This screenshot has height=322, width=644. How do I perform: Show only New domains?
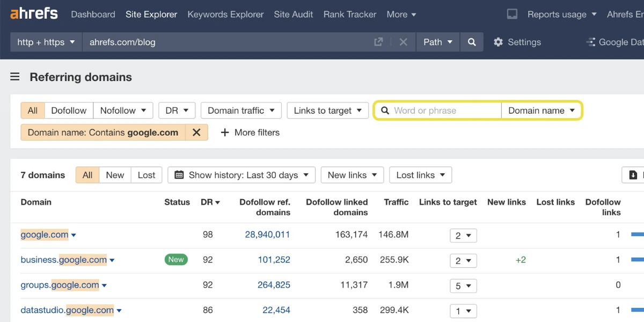point(115,175)
